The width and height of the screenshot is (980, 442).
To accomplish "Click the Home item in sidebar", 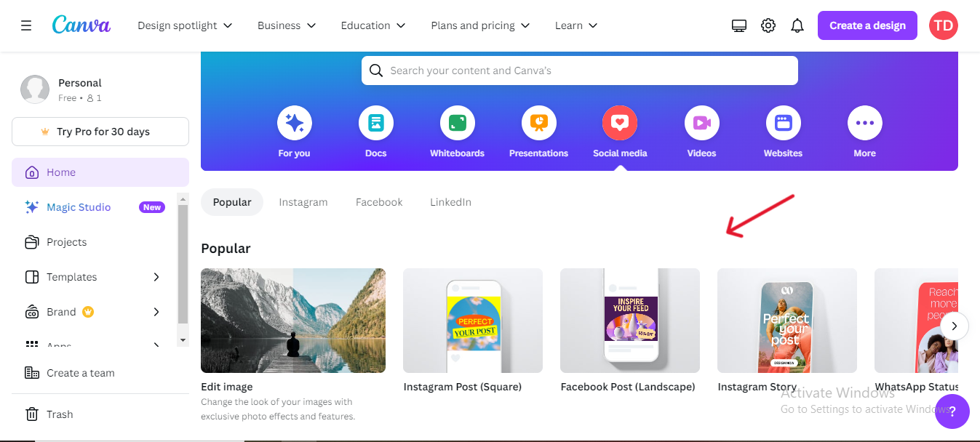I will point(100,172).
